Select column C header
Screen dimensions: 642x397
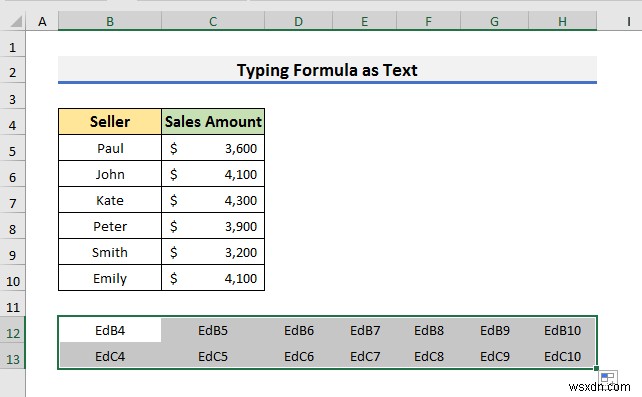coord(213,21)
